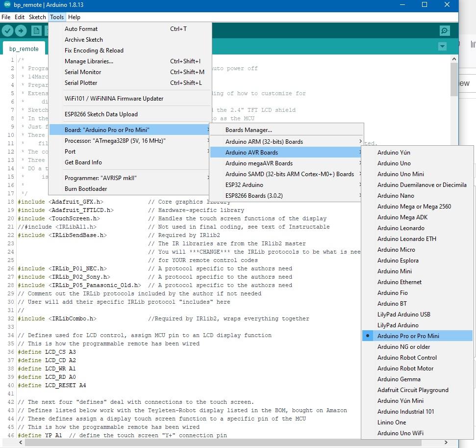Open Serial Plotter menu entry
476x448 pixels.
(130, 82)
